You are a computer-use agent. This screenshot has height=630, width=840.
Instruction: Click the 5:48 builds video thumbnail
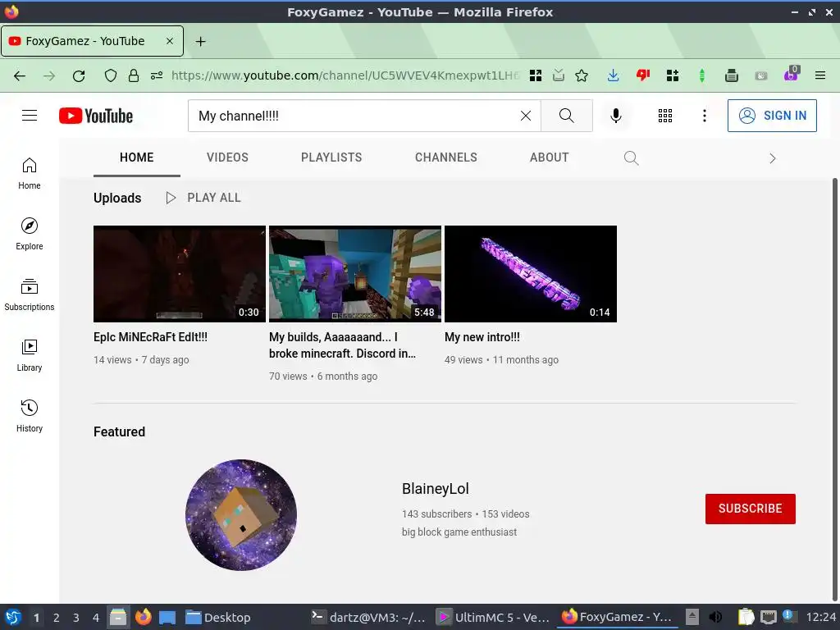[x=355, y=274]
